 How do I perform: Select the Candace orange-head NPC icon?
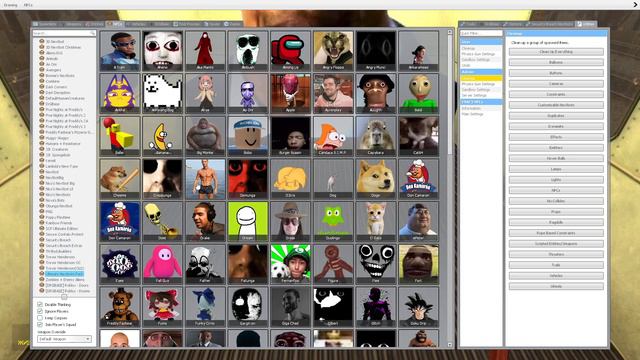click(x=333, y=136)
